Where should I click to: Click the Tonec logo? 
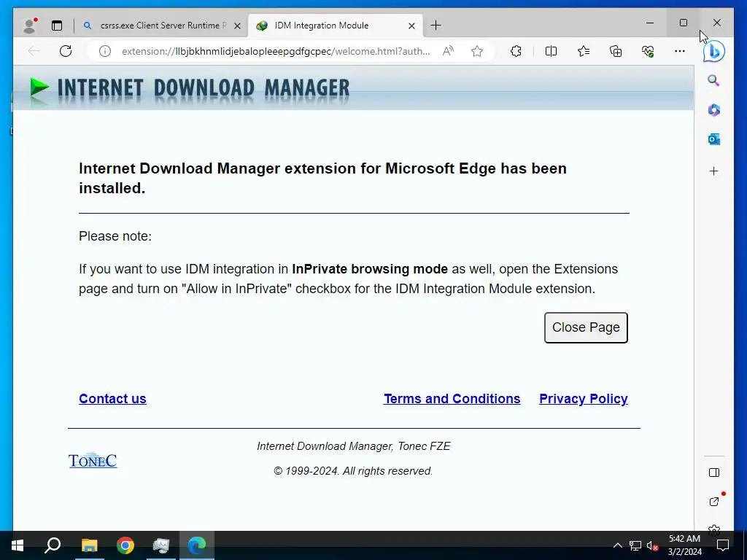(x=93, y=461)
